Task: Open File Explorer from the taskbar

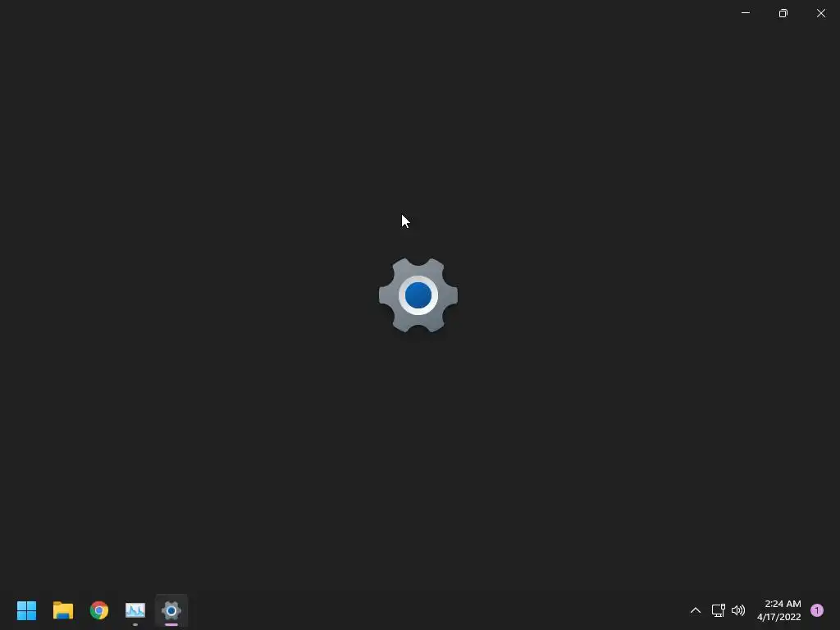Action: [62, 610]
